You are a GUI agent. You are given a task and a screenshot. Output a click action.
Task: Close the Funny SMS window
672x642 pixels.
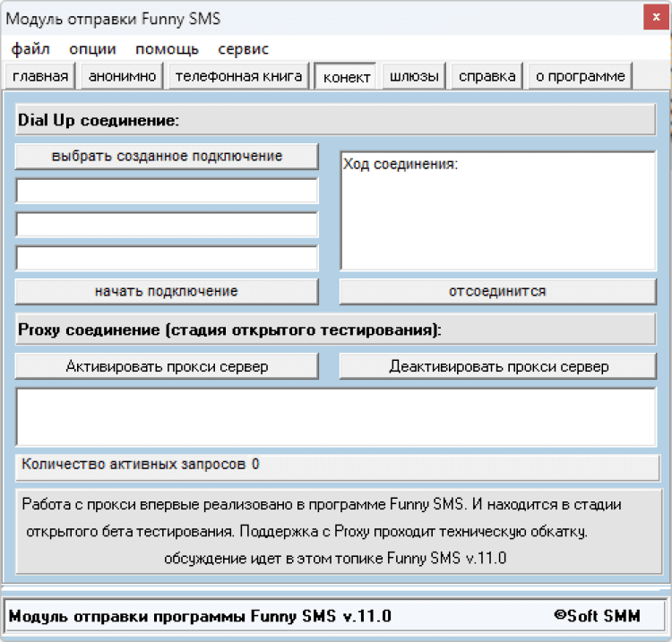tap(656, 17)
